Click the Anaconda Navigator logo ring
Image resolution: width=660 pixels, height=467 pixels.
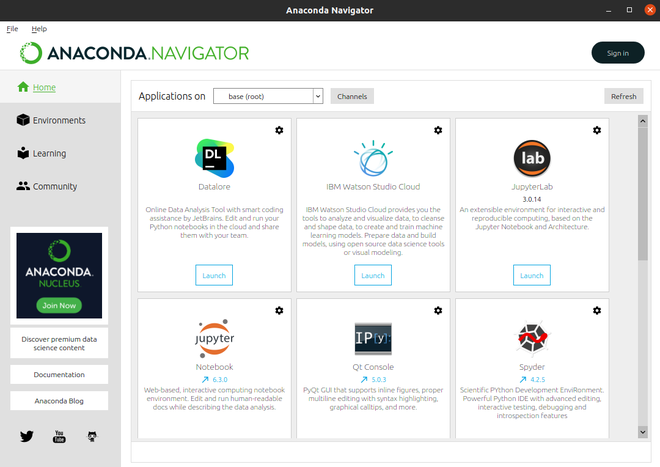(x=31, y=53)
